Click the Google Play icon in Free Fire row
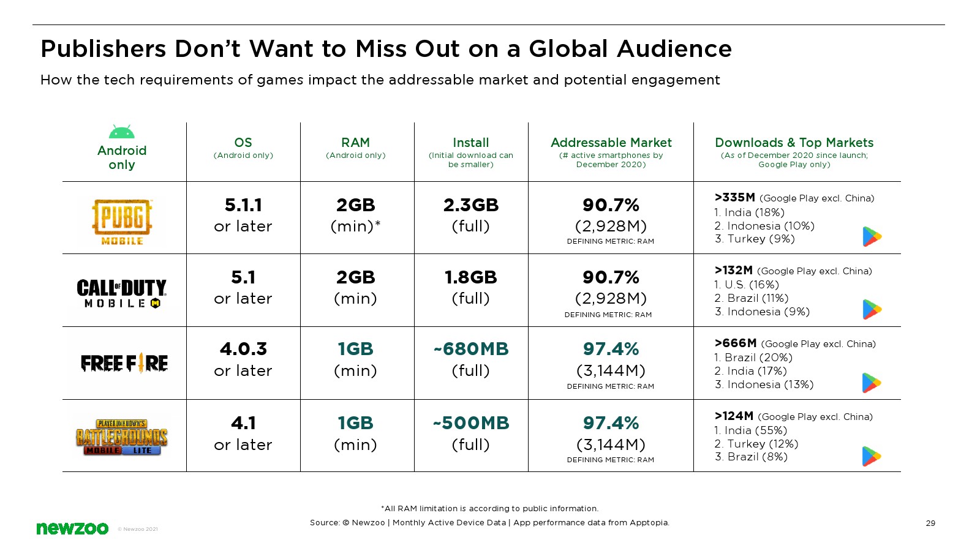 (x=872, y=383)
